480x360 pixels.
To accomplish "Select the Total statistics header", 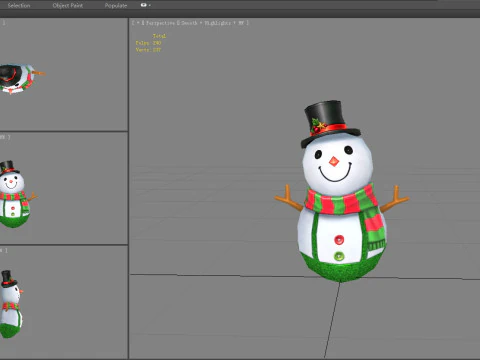I will point(159,36).
